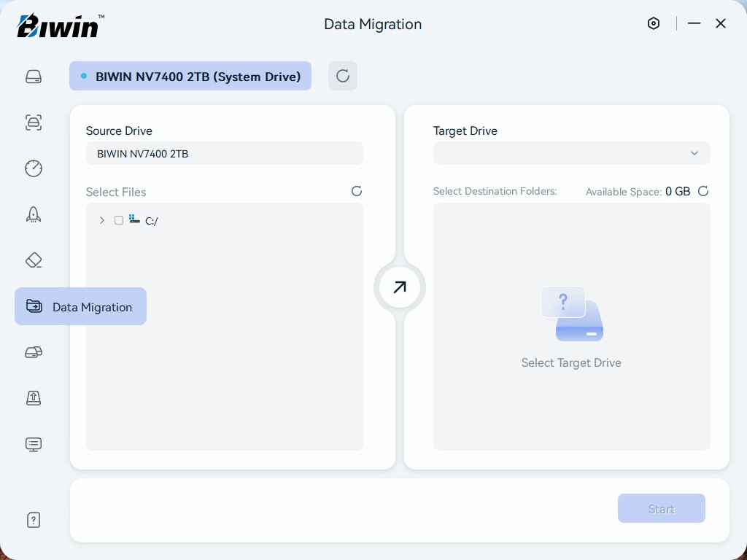Open the drive information sidebar icon
Viewport: 747px width, 560px height.
coord(34,77)
